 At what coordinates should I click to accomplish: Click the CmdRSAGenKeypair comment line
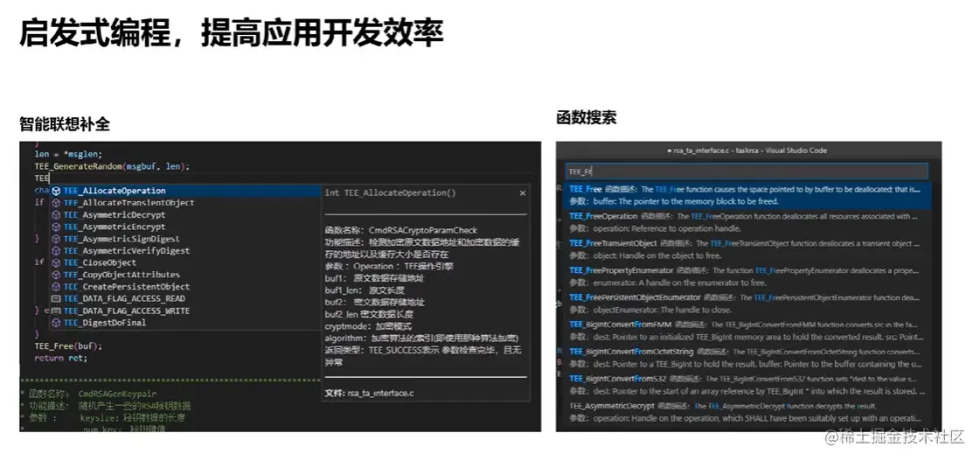pyautogui.click(x=88, y=394)
